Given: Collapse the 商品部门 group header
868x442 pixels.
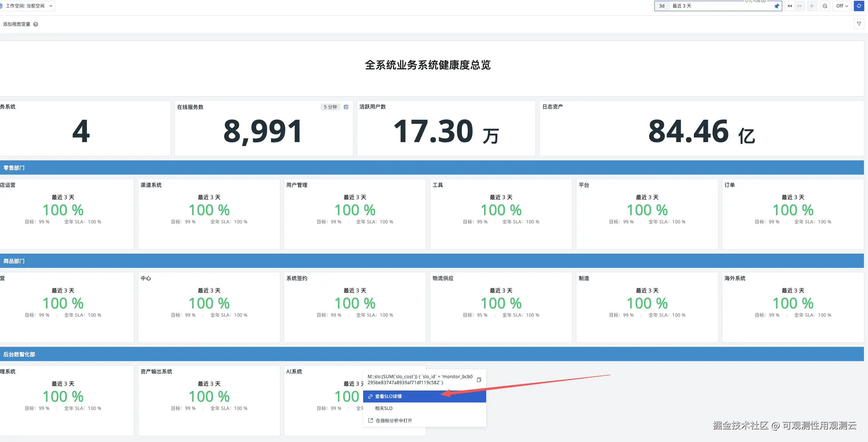Looking at the screenshot, I should 14,261.
